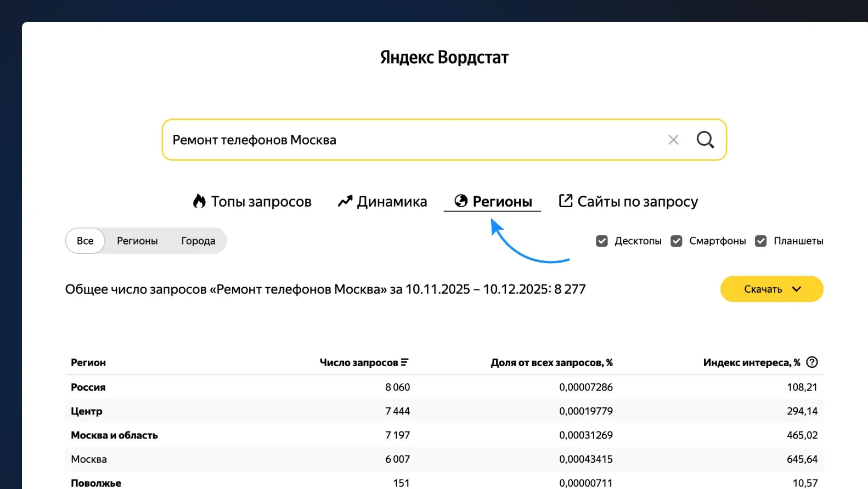Switch to the Динамика tab
The width and height of the screenshot is (868, 489).
point(382,201)
